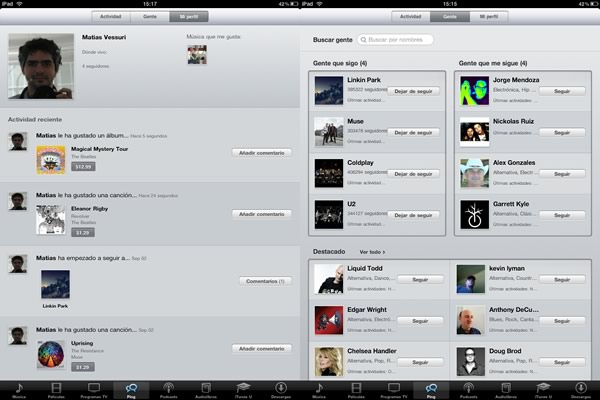Follow Nickolas Ruiz with Seguir button
This screenshot has width=600, height=400.
[562, 132]
